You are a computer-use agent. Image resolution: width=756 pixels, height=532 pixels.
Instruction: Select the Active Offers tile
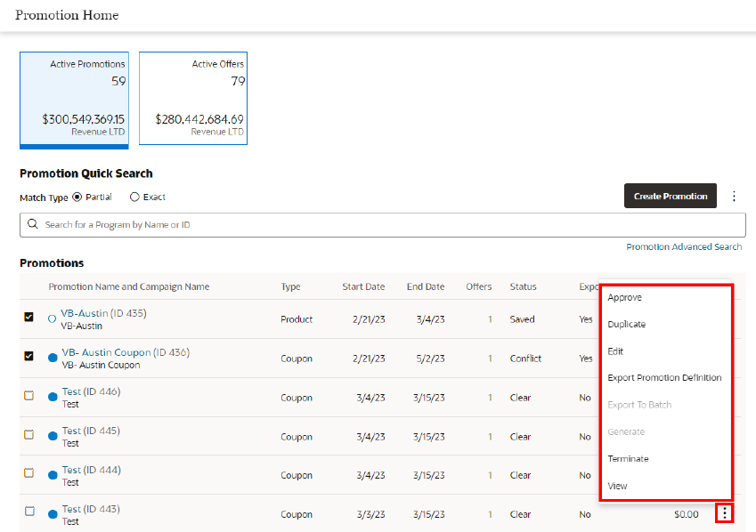pos(193,98)
